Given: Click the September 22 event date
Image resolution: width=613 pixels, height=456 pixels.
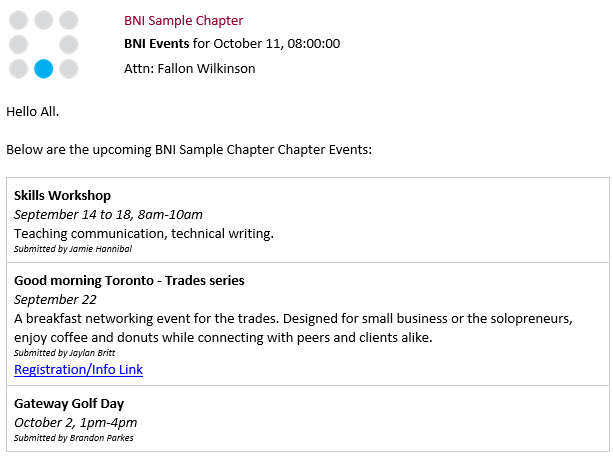Looking at the screenshot, I should click(x=55, y=299).
